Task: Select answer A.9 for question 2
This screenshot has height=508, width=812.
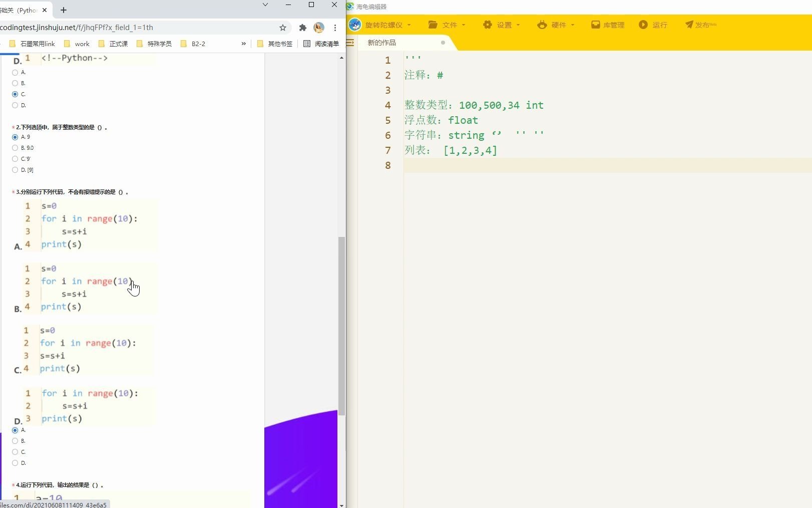Action: pos(15,137)
